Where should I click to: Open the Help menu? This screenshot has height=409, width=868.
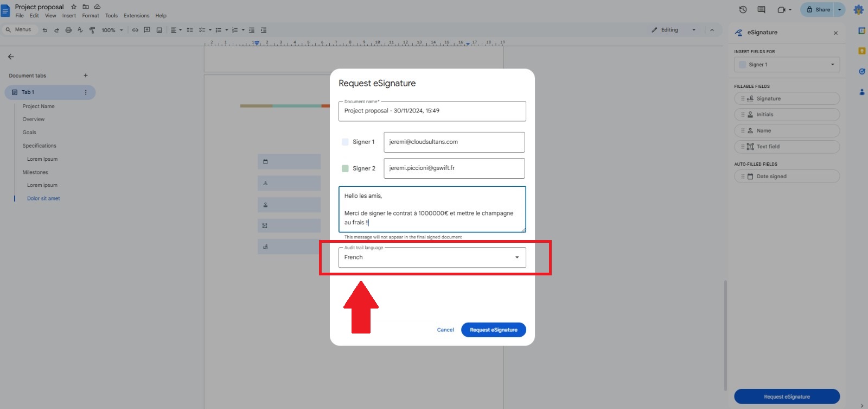pos(161,16)
